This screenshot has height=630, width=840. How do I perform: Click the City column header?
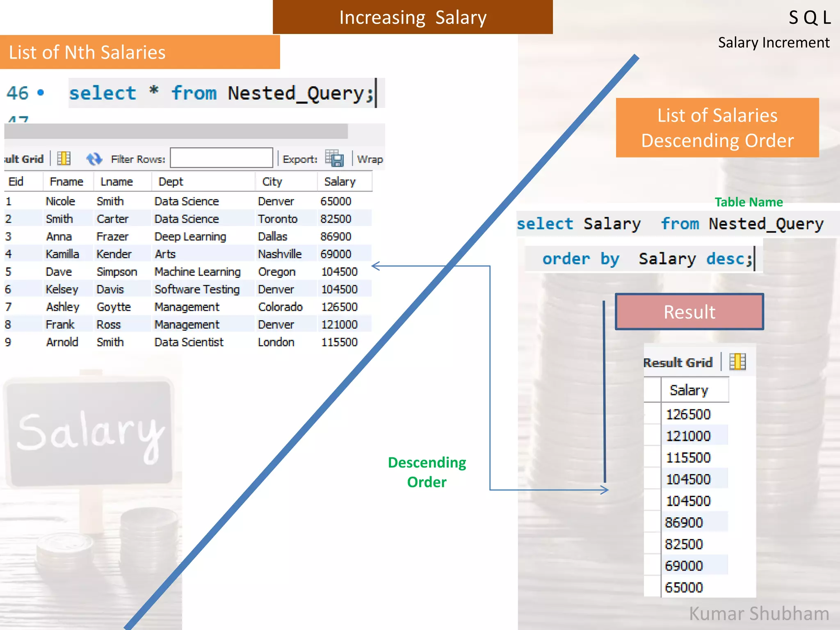click(x=272, y=182)
